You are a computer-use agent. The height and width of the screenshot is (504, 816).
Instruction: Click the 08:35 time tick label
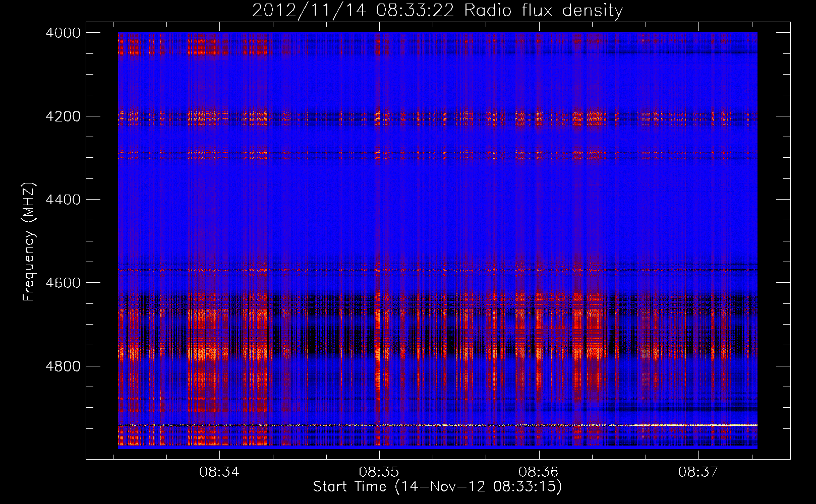tap(379, 472)
